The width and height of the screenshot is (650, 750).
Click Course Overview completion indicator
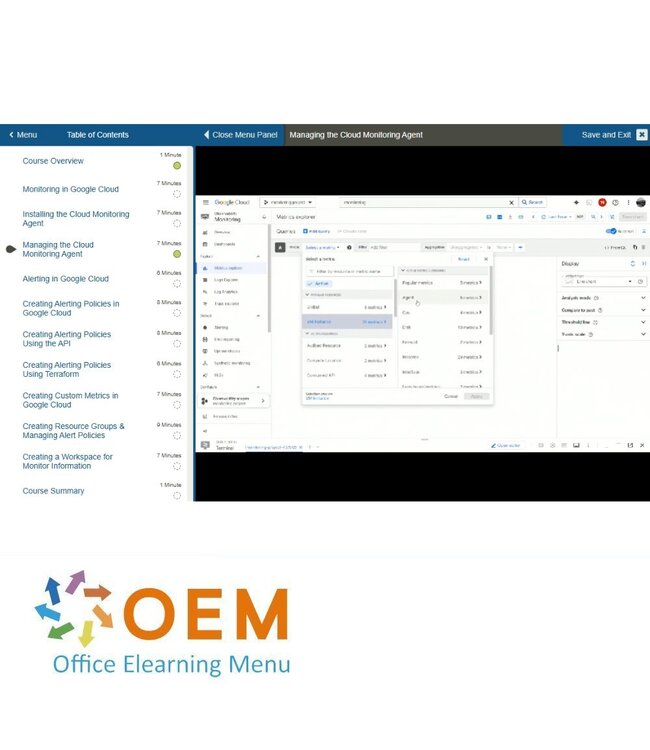pos(177,165)
